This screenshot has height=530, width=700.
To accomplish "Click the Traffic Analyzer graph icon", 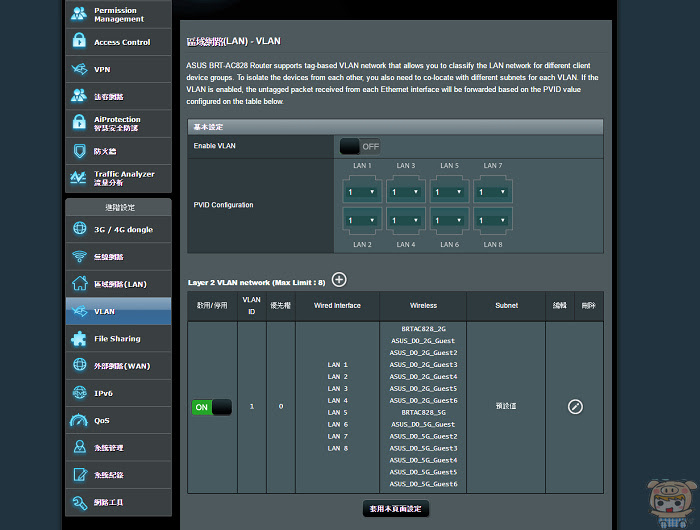I will (79, 178).
